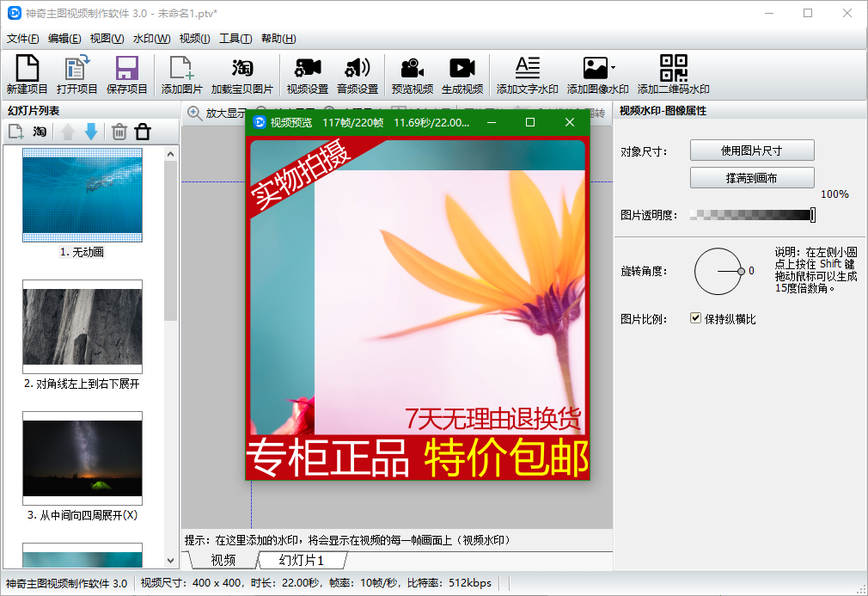
Task: Save project using 保存项目 icon
Action: [127, 75]
